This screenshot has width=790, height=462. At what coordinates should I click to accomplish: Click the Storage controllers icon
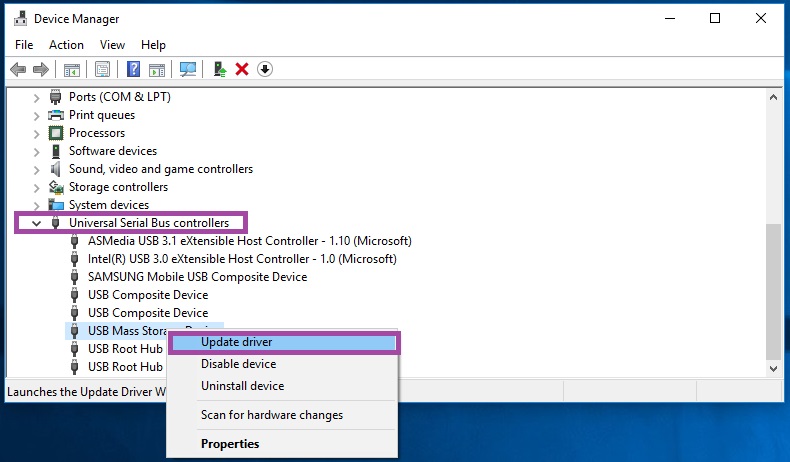click(56, 187)
